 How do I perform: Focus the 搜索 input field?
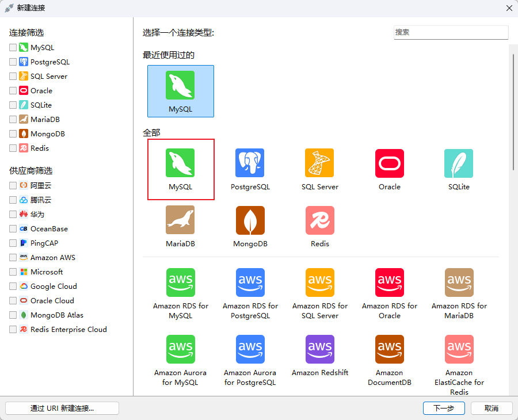451,33
